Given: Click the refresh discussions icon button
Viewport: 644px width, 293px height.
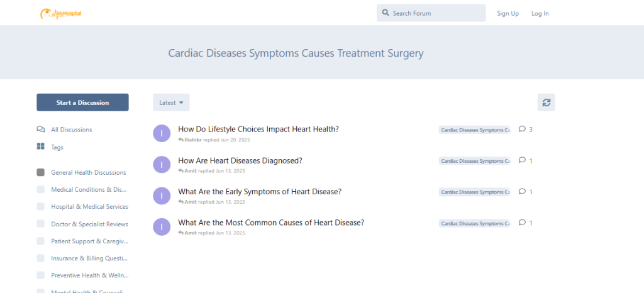Looking at the screenshot, I should click(x=546, y=102).
